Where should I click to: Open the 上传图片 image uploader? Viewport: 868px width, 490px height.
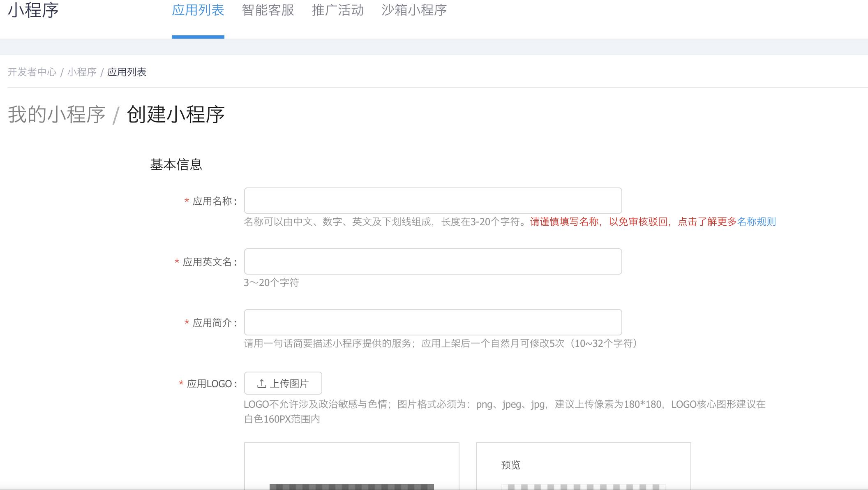pyautogui.click(x=284, y=383)
